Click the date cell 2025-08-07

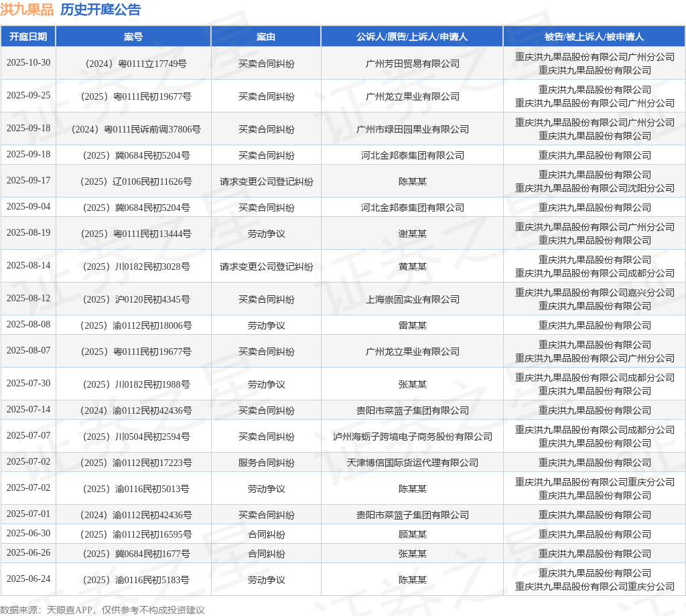tap(28, 351)
